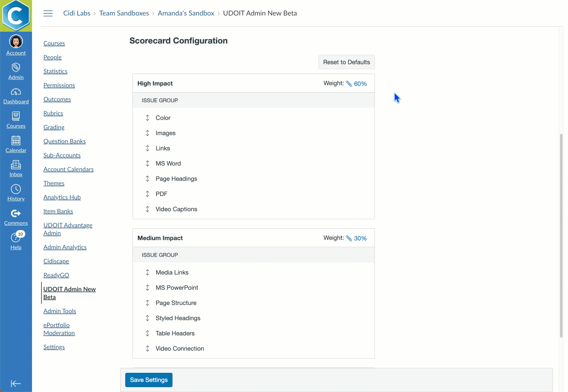The image size is (568, 392).
Task: Open UDOIT Advantage Admin menu item
Action: [x=68, y=229]
